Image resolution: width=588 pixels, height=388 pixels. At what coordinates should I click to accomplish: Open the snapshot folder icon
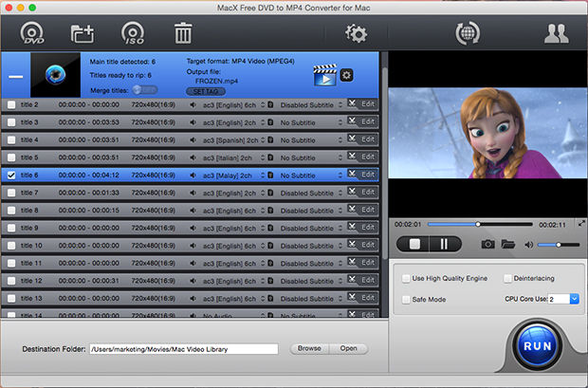(507, 245)
